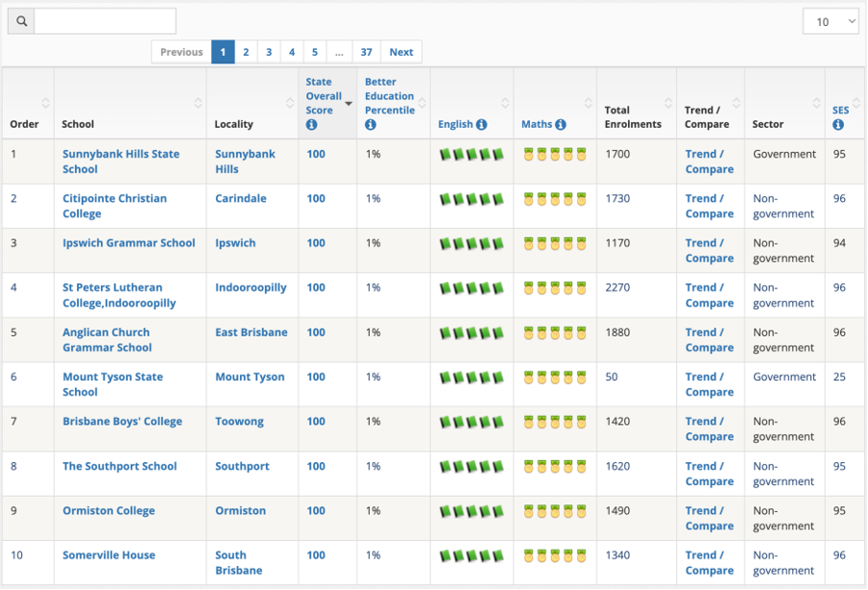Open Trend / Compare for Mount Tyson
The height and width of the screenshot is (590, 868).
pyautogui.click(x=709, y=384)
